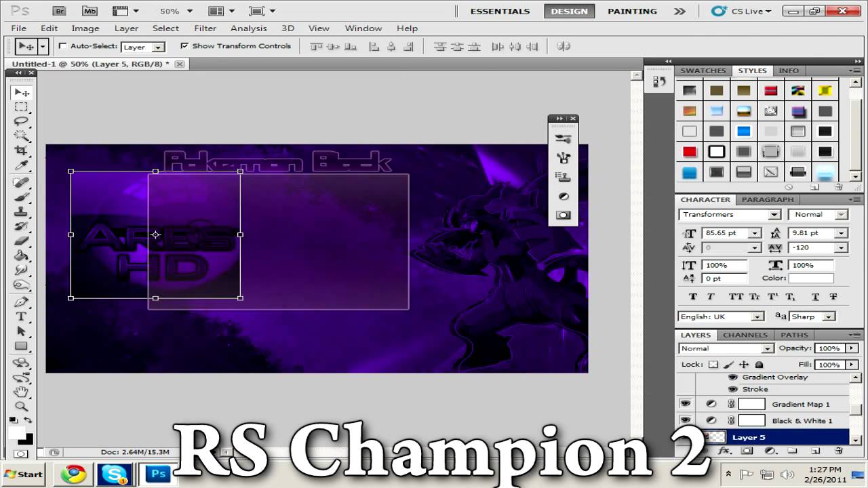The width and height of the screenshot is (868, 488).
Task: Hide the Gradient Map 1 layer
Action: click(x=686, y=404)
